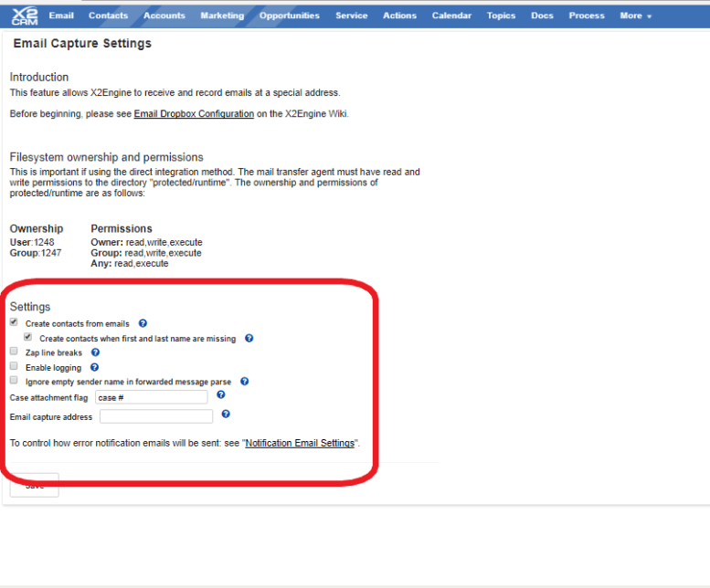Click the X2CRM logo icon
The image size is (710, 588).
pos(25,16)
